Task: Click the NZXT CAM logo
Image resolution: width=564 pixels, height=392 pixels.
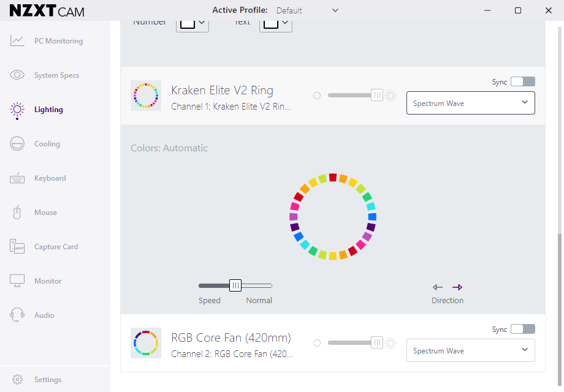Action: (x=47, y=11)
